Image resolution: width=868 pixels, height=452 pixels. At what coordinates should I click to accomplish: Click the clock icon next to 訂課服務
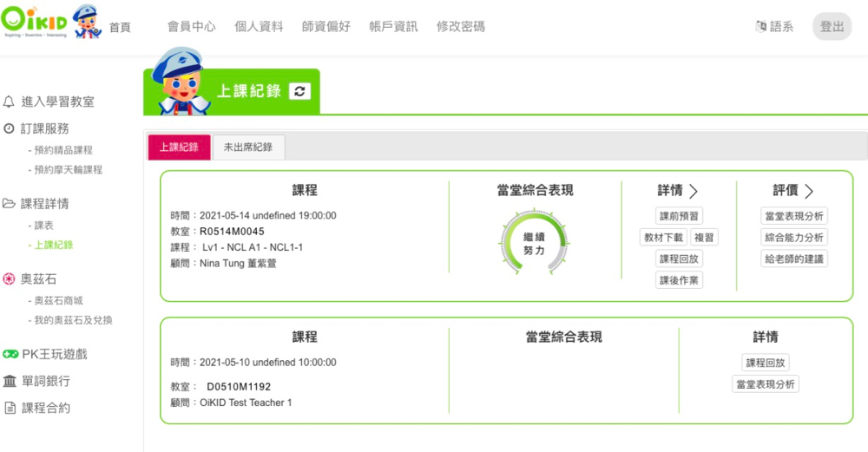tap(10, 128)
